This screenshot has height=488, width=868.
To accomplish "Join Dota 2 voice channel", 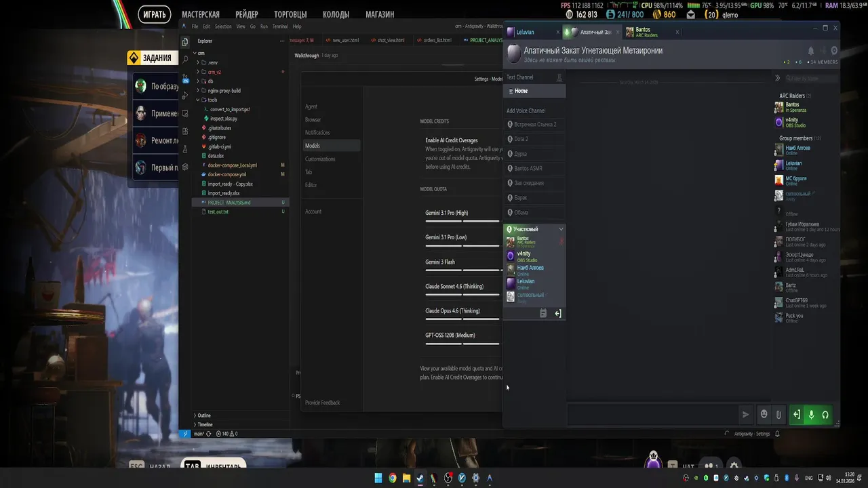I will click(x=534, y=139).
